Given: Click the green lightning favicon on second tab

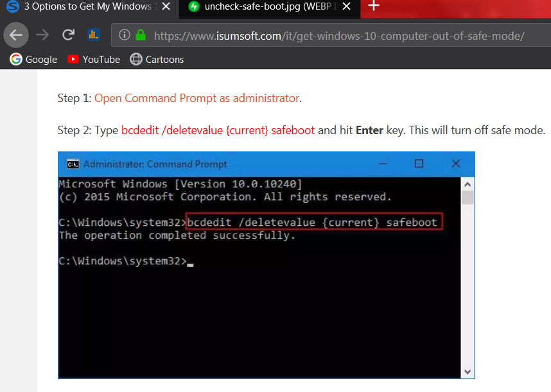Looking at the screenshot, I should (x=194, y=6).
